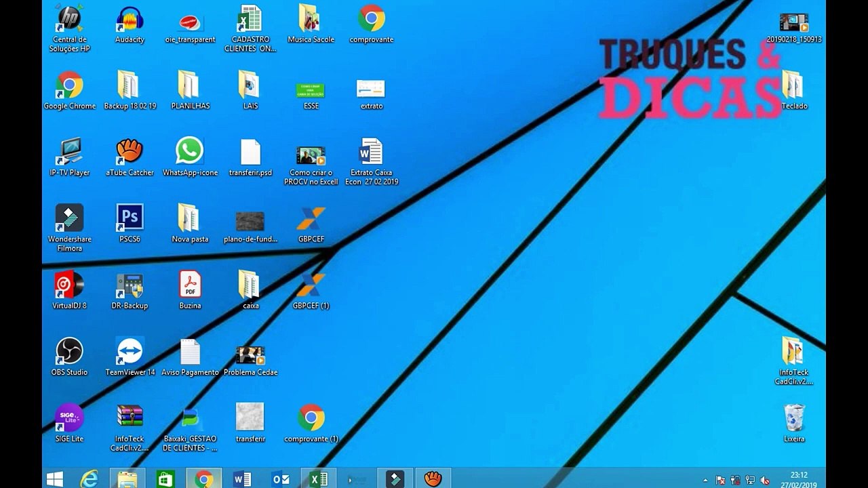The width and height of the screenshot is (868, 488).
Task: Open the Action Center flag icon
Action: [x=720, y=480]
